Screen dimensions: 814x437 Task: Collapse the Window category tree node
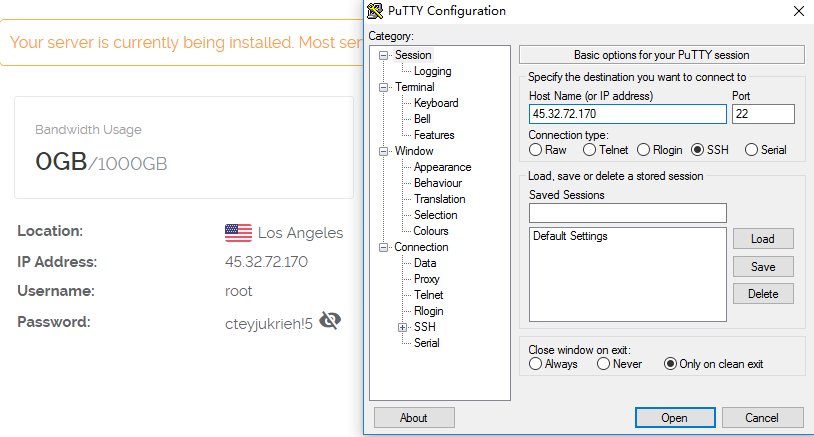(x=382, y=151)
